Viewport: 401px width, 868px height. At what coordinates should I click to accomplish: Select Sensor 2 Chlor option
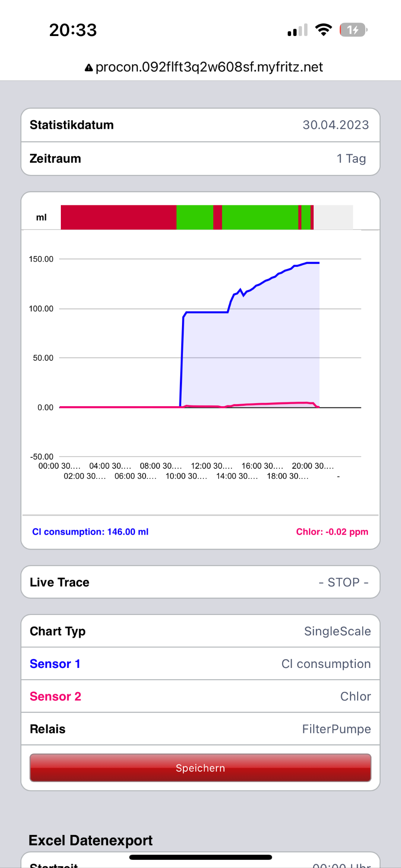tap(200, 696)
